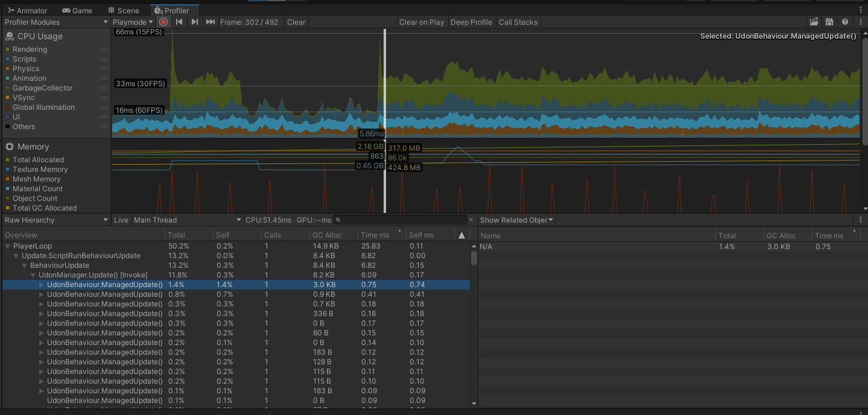Toggle Texture Memory color box
868x415 pixels.
[x=7, y=169]
